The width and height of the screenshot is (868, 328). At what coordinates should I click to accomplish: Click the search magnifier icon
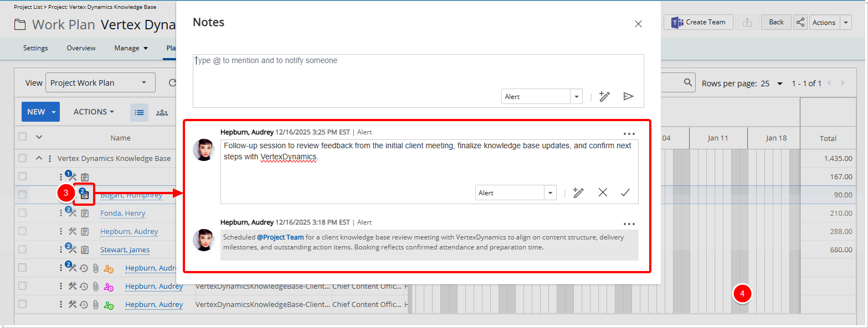[x=688, y=83]
